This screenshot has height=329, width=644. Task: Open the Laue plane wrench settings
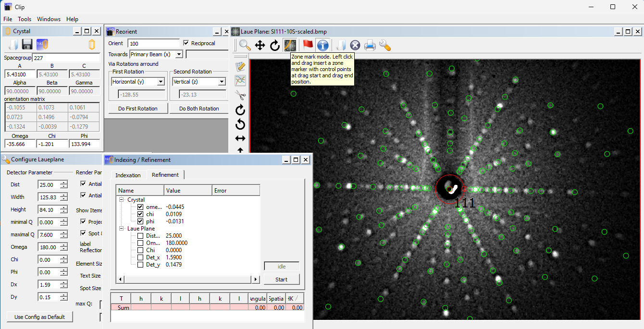coord(384,45)
